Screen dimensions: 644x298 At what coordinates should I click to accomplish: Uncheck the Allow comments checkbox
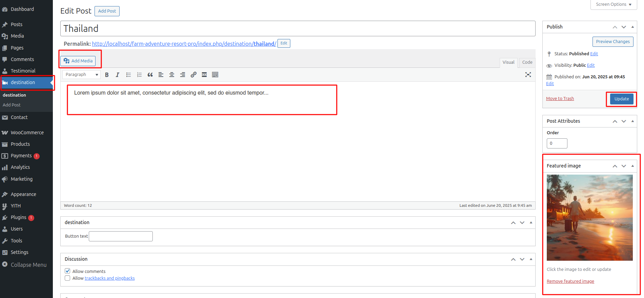click(x=67, y=271)
